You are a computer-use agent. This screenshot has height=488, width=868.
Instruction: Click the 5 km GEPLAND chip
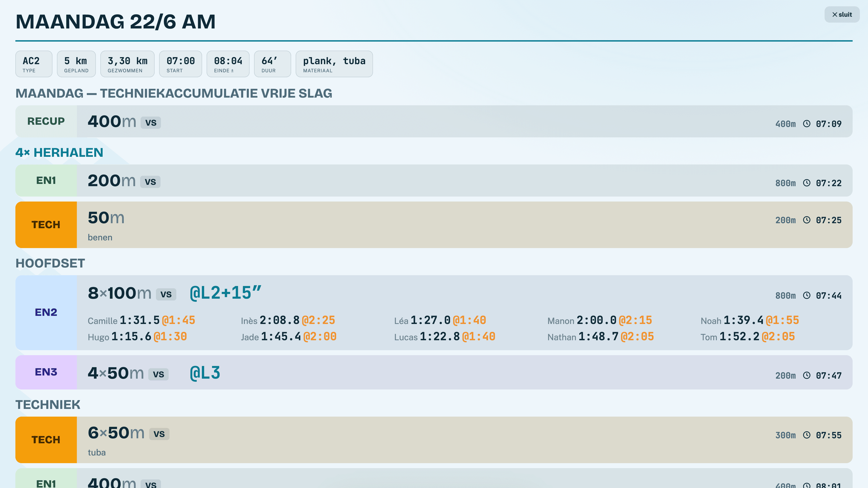coord(76,64)
